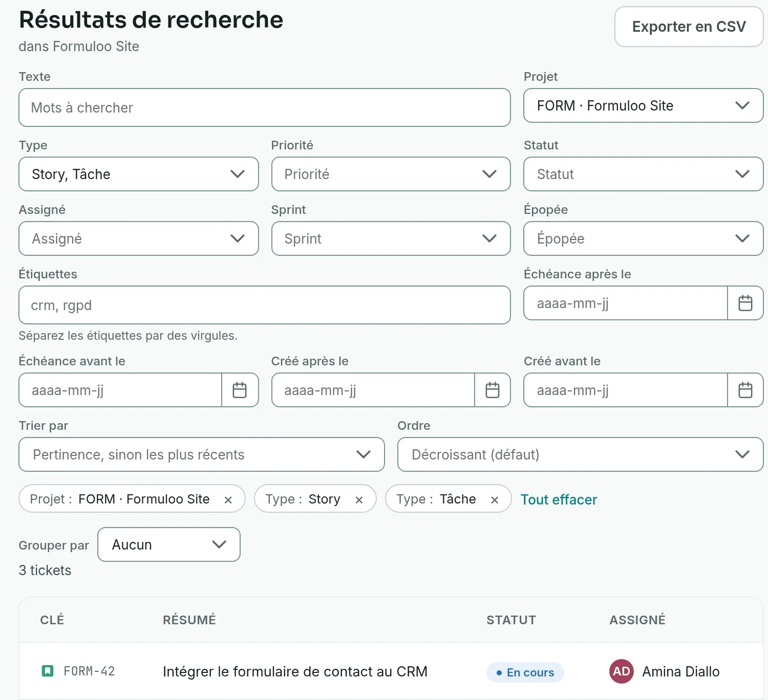This screenshot has height=700, width=768.
Task: Open the Assigné dropdown
Action: click(x=139, y=238)
